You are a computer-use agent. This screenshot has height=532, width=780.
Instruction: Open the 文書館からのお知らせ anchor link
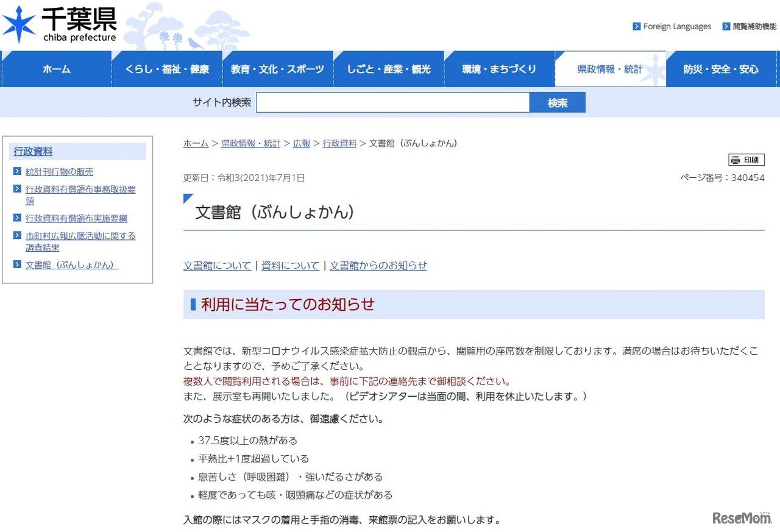coord(378,266)
